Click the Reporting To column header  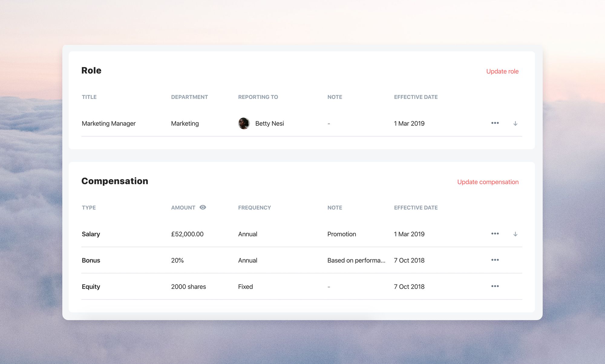[258, 97]
